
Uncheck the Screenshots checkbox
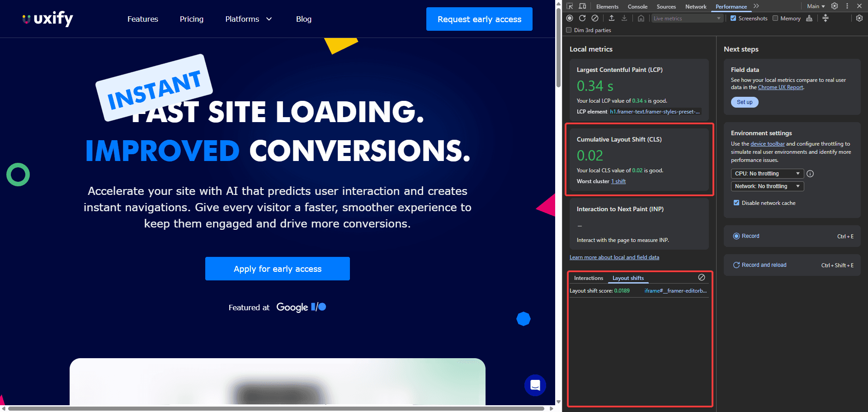click(733, 18)
